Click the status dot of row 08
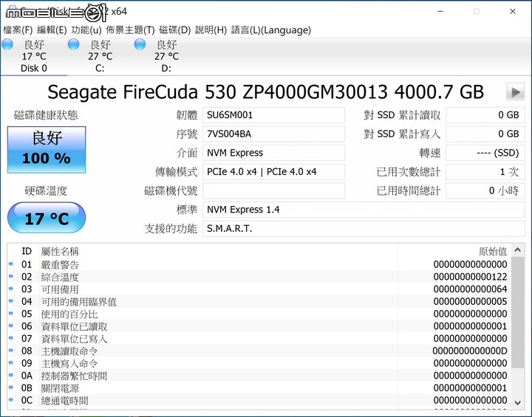The height and width of the screenshot is (417, 532). [11, 351]
